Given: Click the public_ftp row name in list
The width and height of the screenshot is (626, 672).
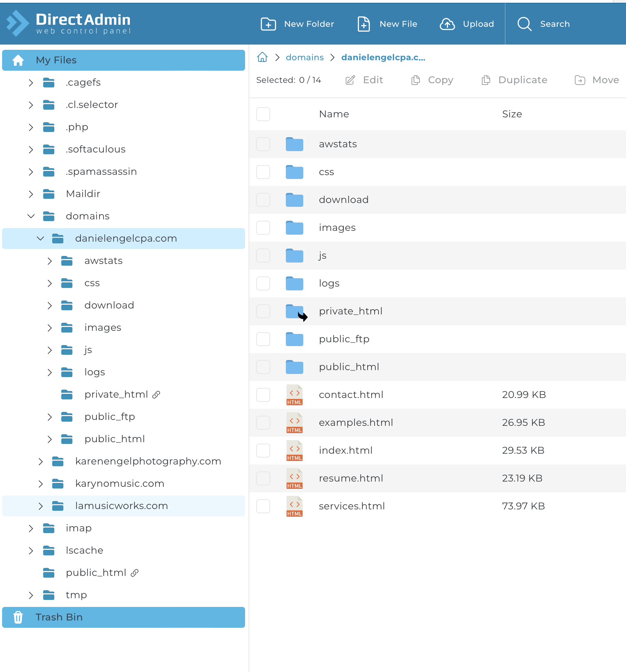Looking at the screenshot, I should (x=344, y=339).
